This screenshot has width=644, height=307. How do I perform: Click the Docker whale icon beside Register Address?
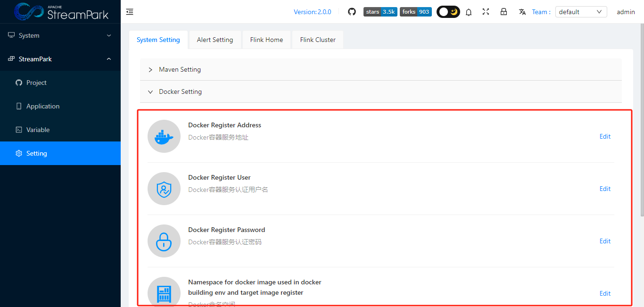coord(164,136)
